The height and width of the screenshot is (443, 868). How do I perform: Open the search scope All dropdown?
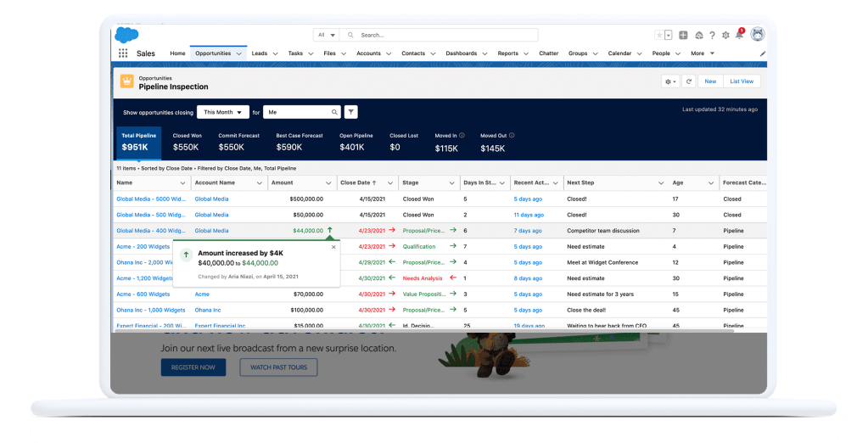326,35
